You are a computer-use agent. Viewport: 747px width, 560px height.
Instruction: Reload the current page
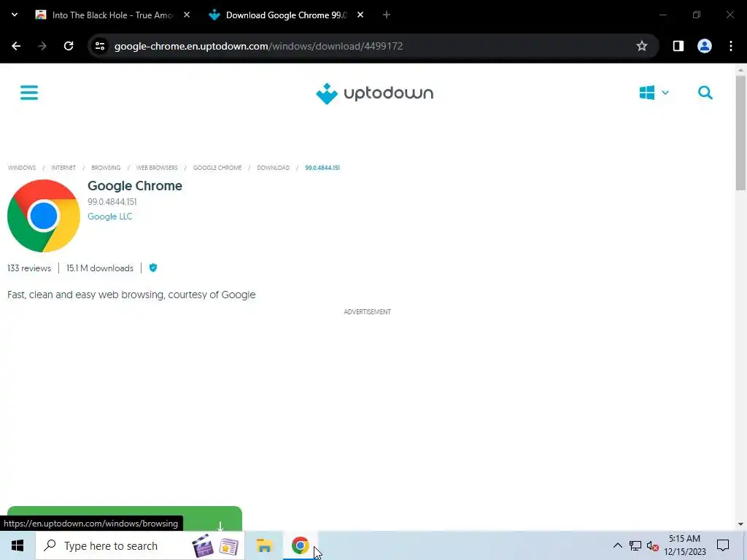pyautogui.click(x=69, y=46)
